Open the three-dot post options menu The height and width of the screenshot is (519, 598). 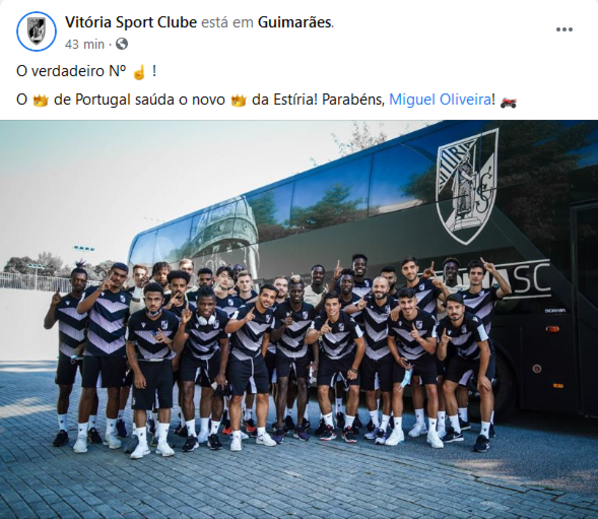pyautogui.click(x=564, y=29)
